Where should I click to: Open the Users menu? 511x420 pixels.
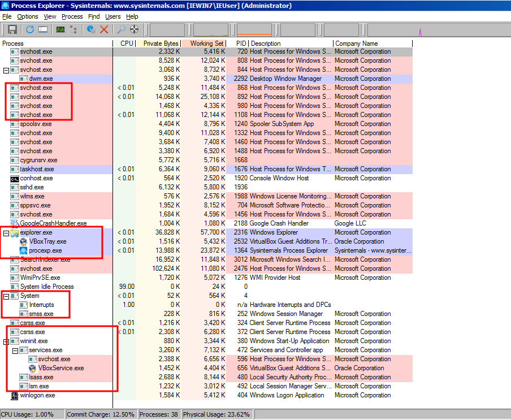(x=112, y=16)
